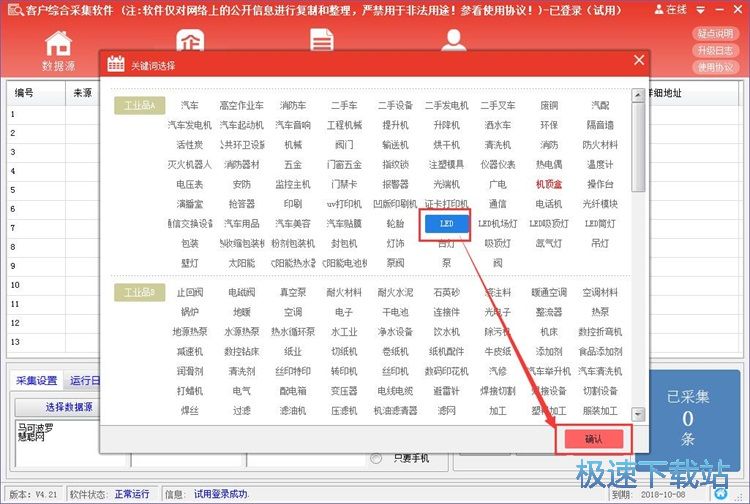The width and height of the screenshot is (750, 504).
Task: Select the 干电池 keyword
Action: pyautogui.click(x=395, y=312)
